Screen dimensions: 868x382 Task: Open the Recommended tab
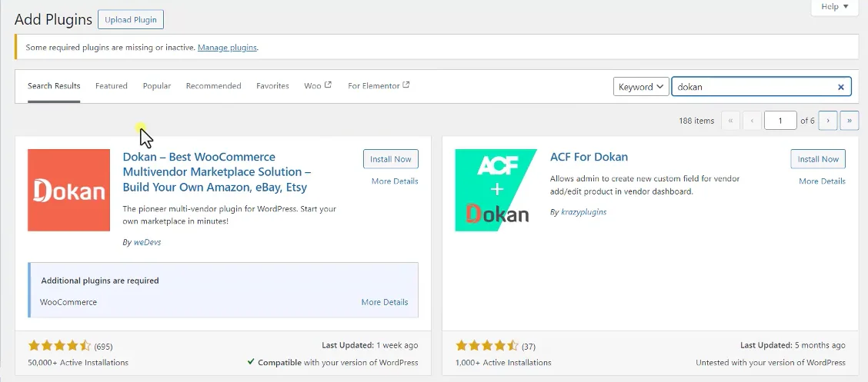pyautogui.click(x=214, y=85)
